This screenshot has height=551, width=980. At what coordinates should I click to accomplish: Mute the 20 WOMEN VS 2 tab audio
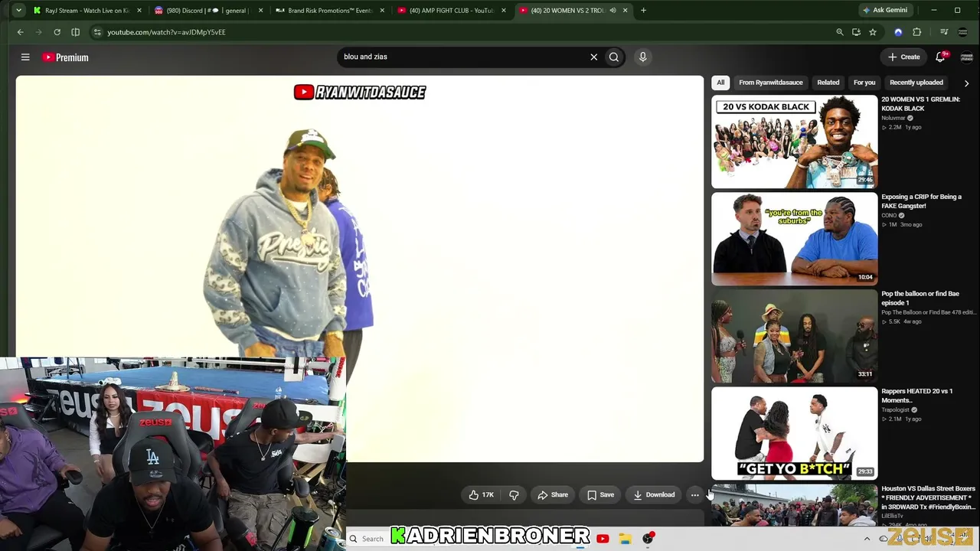pyautogui.click(x=612, y=11)
